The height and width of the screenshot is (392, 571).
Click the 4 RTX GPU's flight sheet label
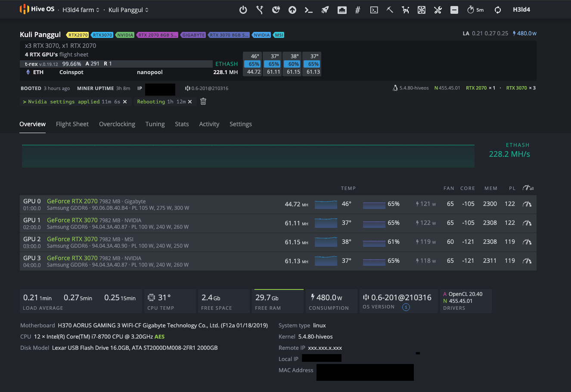point(56,55)
